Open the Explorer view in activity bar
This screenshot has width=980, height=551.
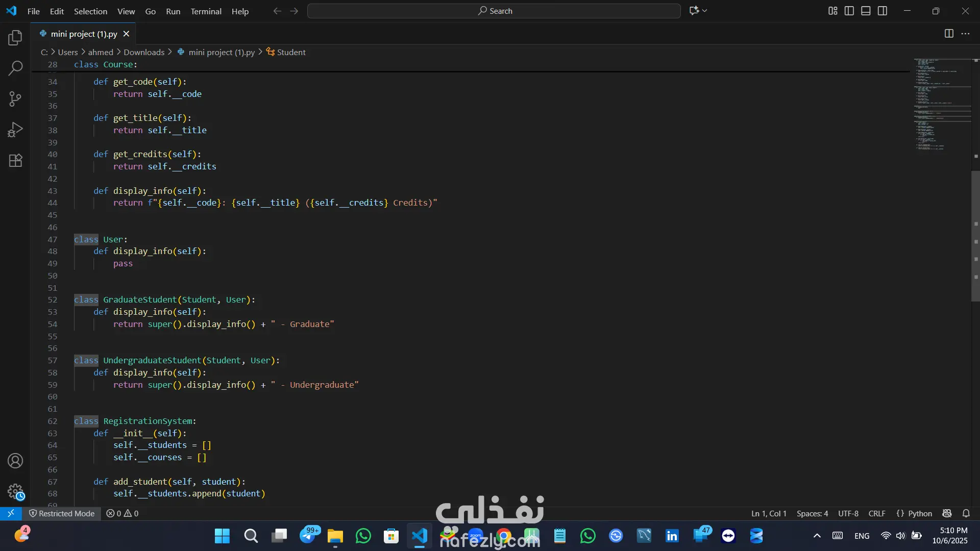[15, 38]
